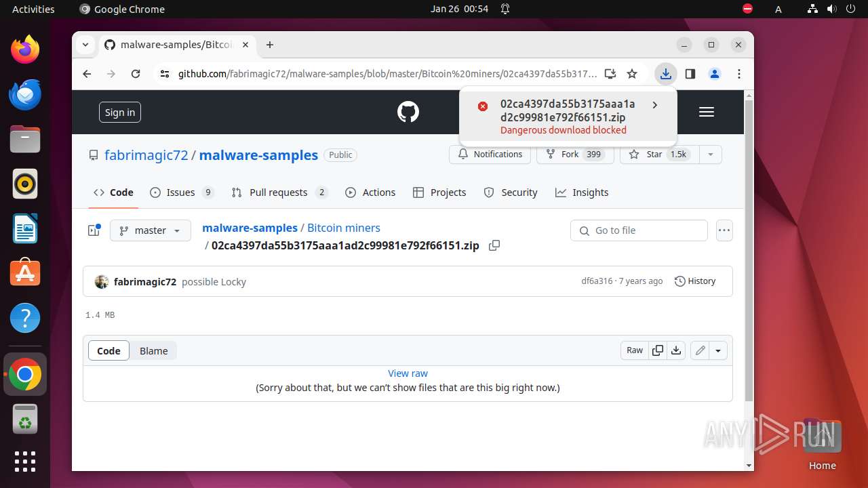Click fabrimagic72 avatar in commit row
868x488 pixels.
tap(102, 282)
